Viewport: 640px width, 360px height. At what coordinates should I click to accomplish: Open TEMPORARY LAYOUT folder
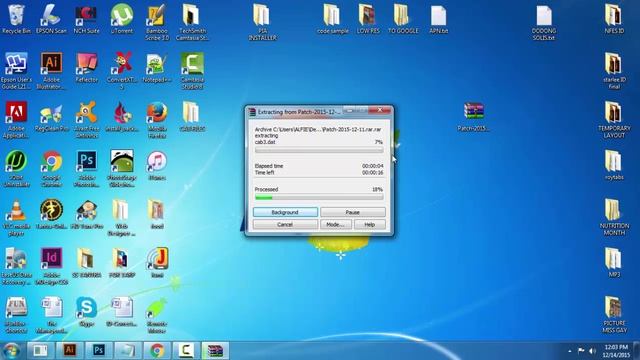(614, 120)
